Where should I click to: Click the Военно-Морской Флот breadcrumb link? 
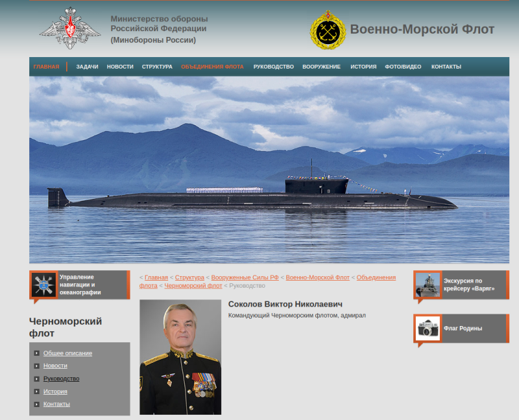pyautogui.click(x=317, y=277)
